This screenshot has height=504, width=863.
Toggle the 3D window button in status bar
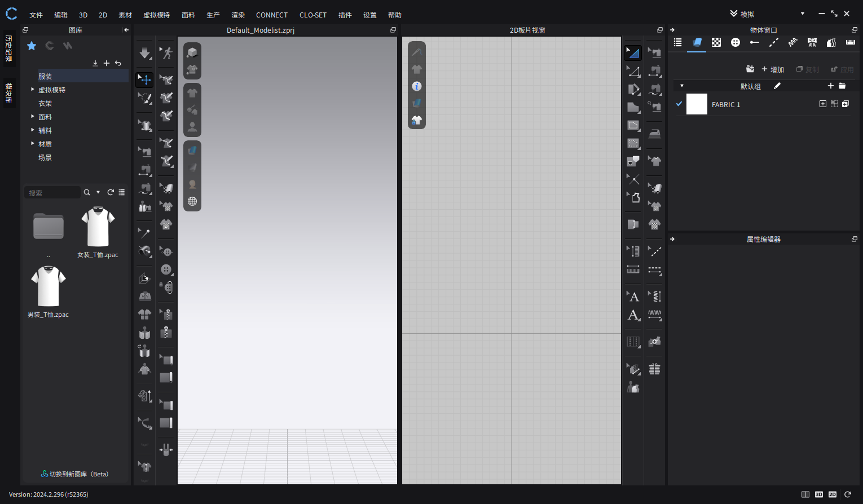pos(819,494)
